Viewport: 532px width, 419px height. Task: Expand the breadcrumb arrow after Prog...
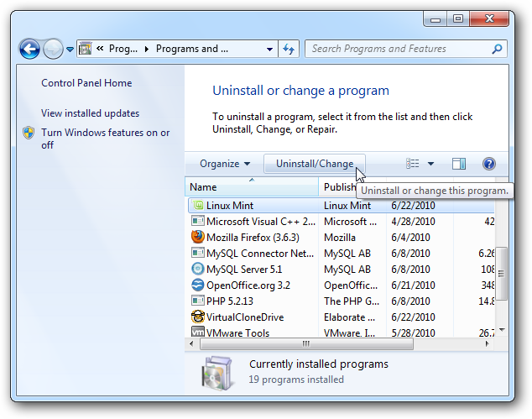147,50
